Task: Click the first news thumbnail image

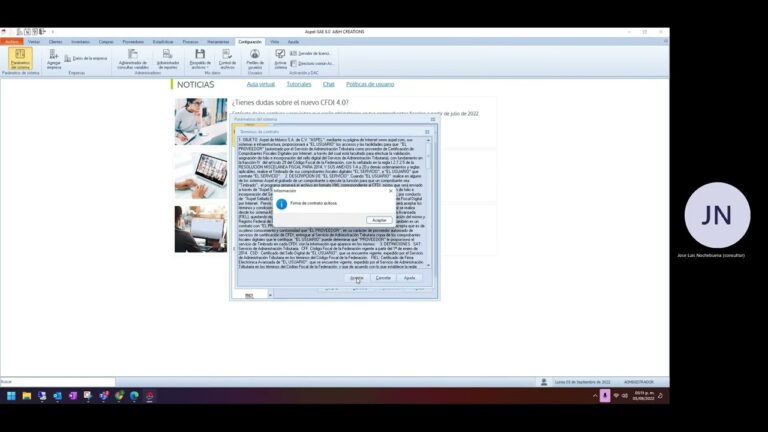Action: [201, 121]
